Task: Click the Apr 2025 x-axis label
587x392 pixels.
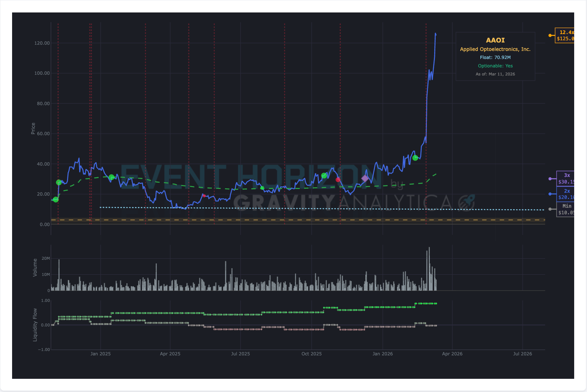Action: [x=170, y=354]
